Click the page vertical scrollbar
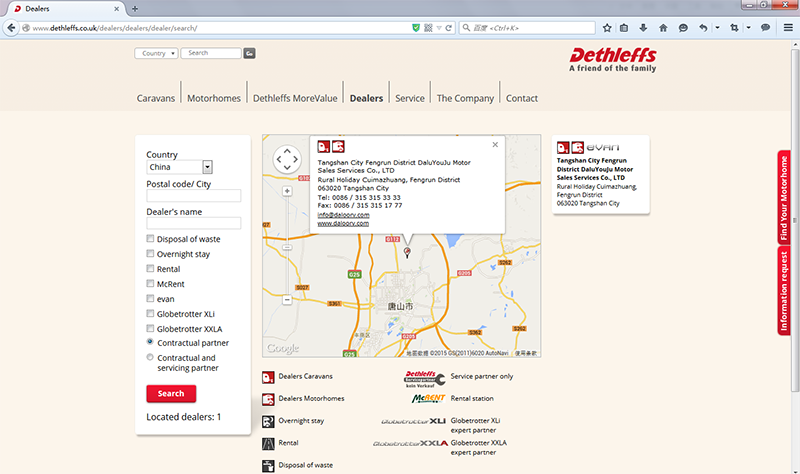The height and width of the screenshot is (474, 800). (795, 219)
